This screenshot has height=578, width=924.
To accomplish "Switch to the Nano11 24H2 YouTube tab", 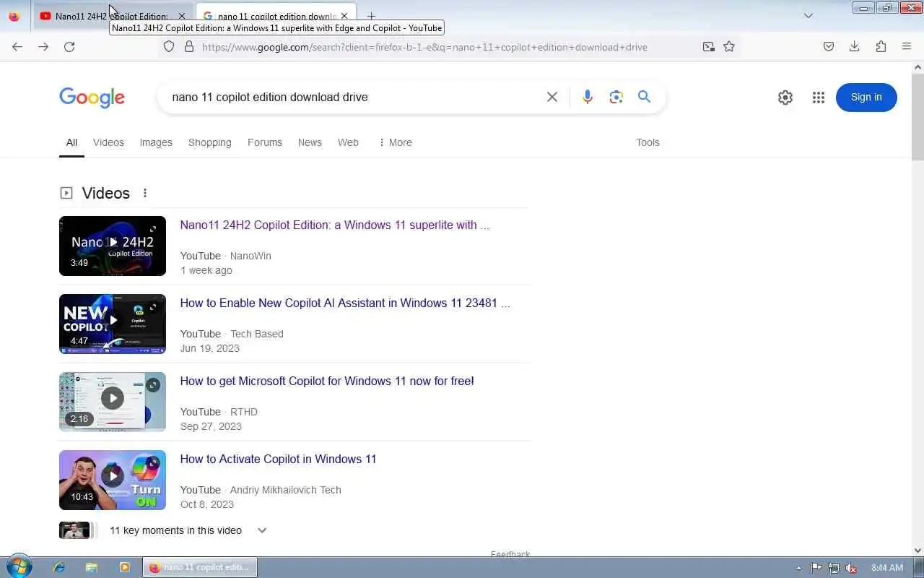I will (113, 16).
